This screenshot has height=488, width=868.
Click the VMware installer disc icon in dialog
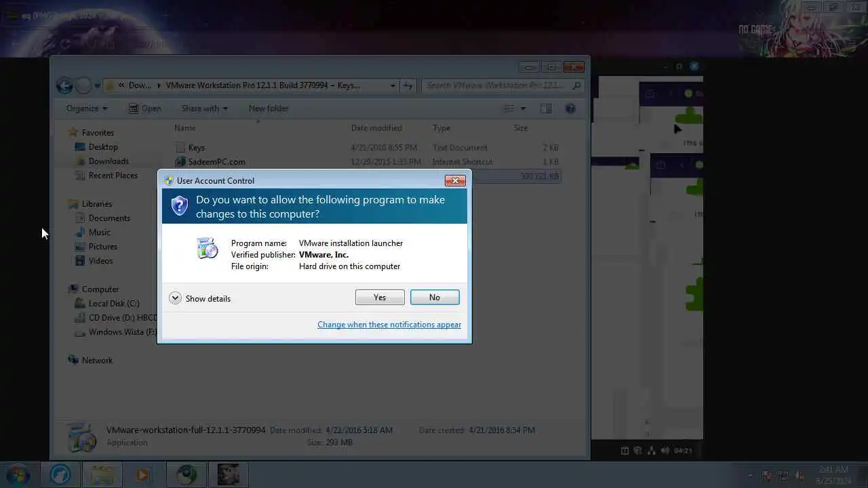point(208,249)
